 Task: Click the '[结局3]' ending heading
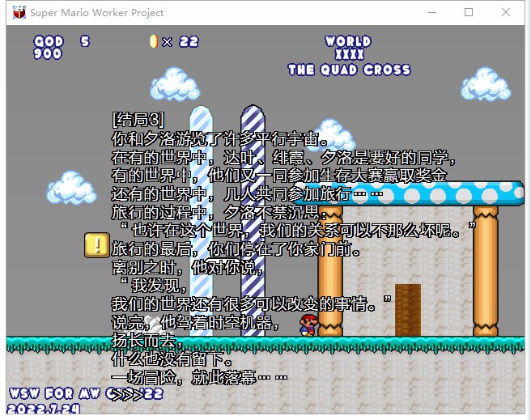tap(138, 120)
